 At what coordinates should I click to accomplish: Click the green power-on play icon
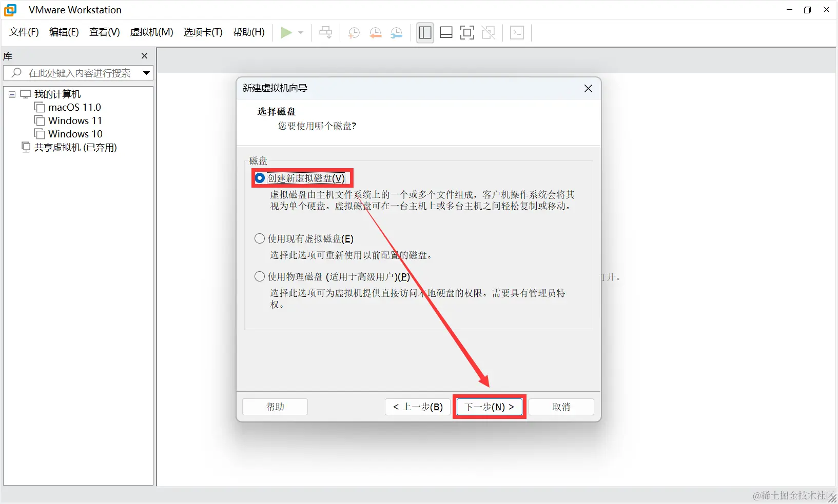[x=286, y=33]
